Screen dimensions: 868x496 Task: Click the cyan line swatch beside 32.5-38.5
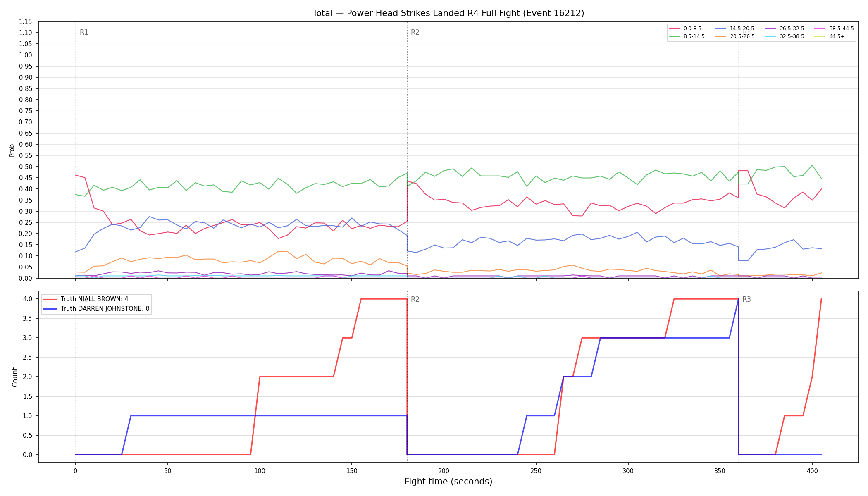click(771, 36)
